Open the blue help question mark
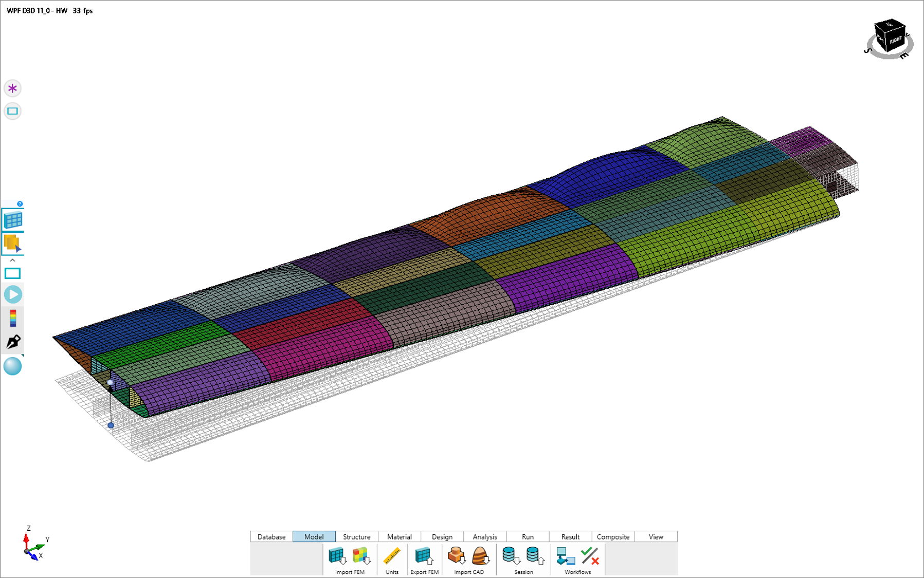Screen dimensions: 924x578 [20, 204]
